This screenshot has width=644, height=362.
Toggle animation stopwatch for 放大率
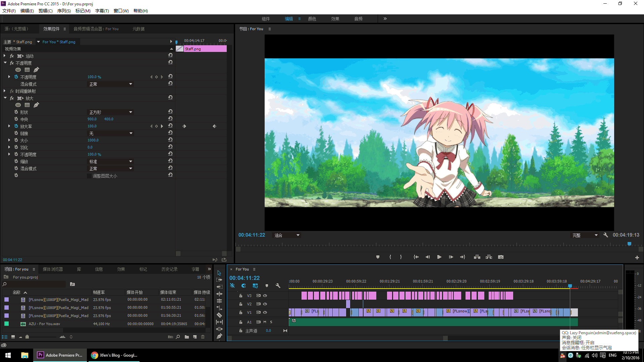(x=16, y=126)
